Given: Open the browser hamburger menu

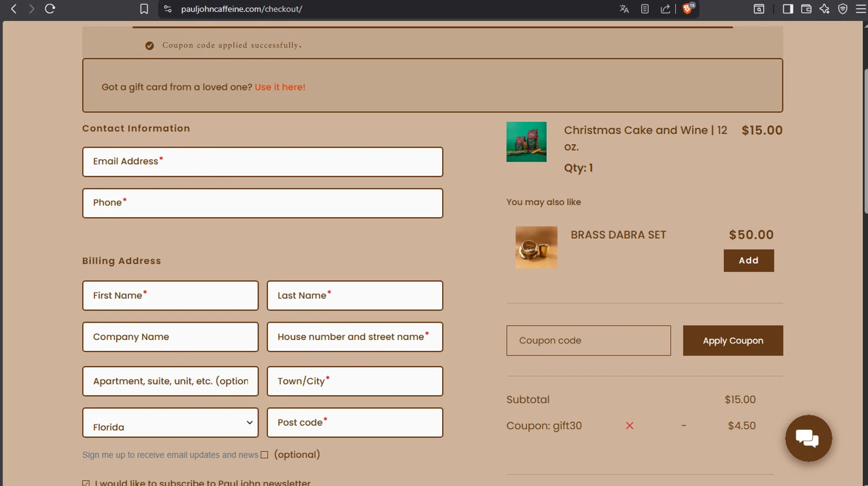Looking at the screenshot, I should tap(860, 9).
